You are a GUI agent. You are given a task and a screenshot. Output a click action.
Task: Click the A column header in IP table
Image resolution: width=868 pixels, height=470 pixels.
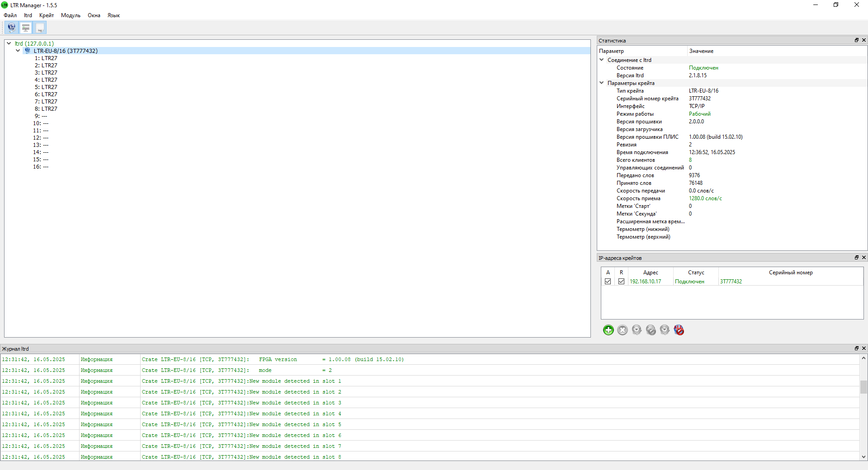pos(608,273)
